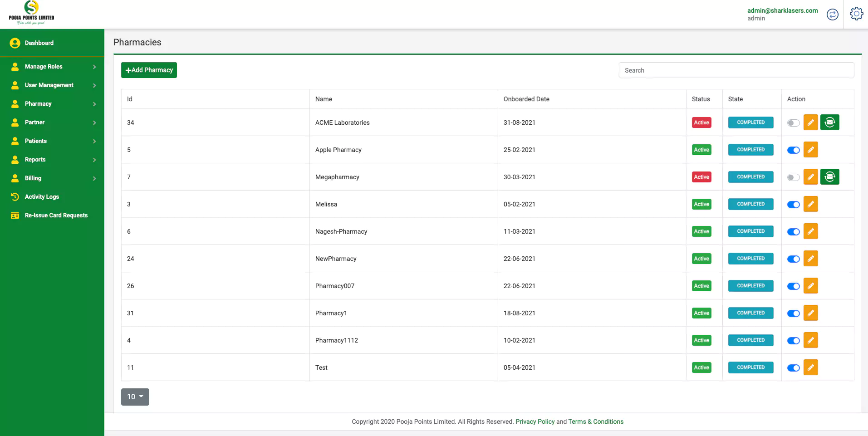868x436 pixels.
Task: Turn off the Melissa pharmacy toggle
Action: pos(793,205)
